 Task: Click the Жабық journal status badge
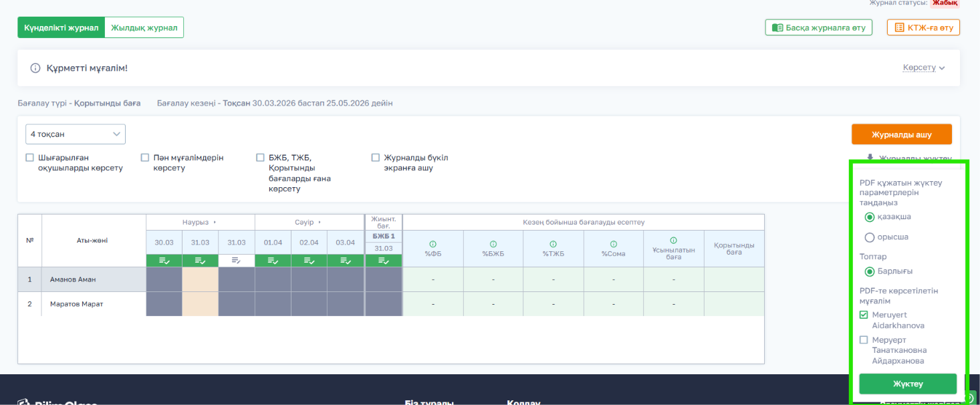pos(945,3)
